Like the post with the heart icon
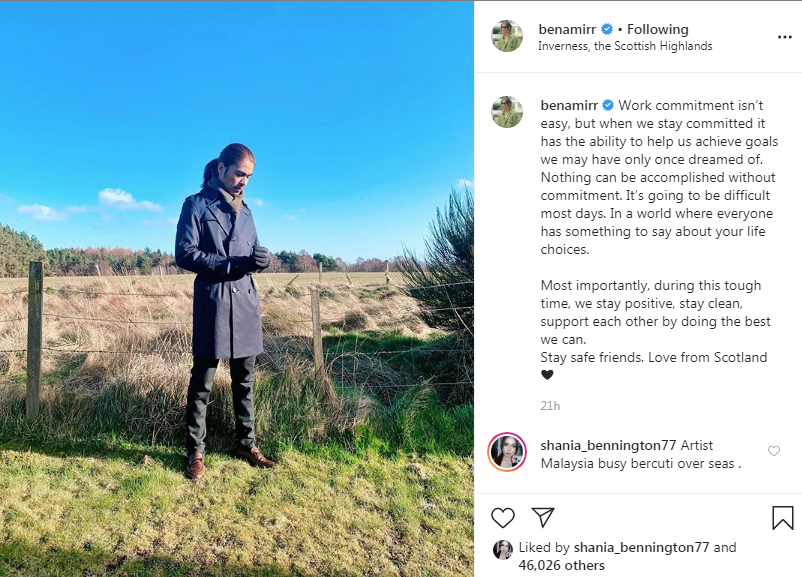This screenshot has width=802, height=577. (x=503, y=518)
